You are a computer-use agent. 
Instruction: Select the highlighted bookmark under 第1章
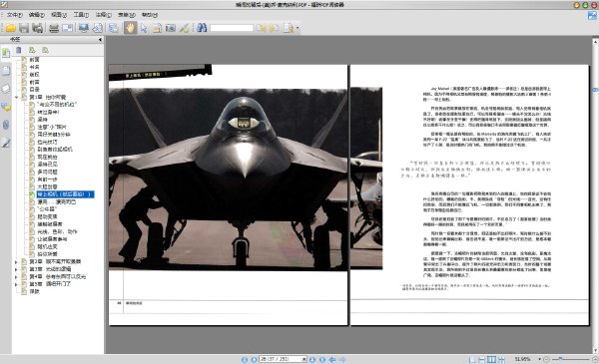coord(65,194)
